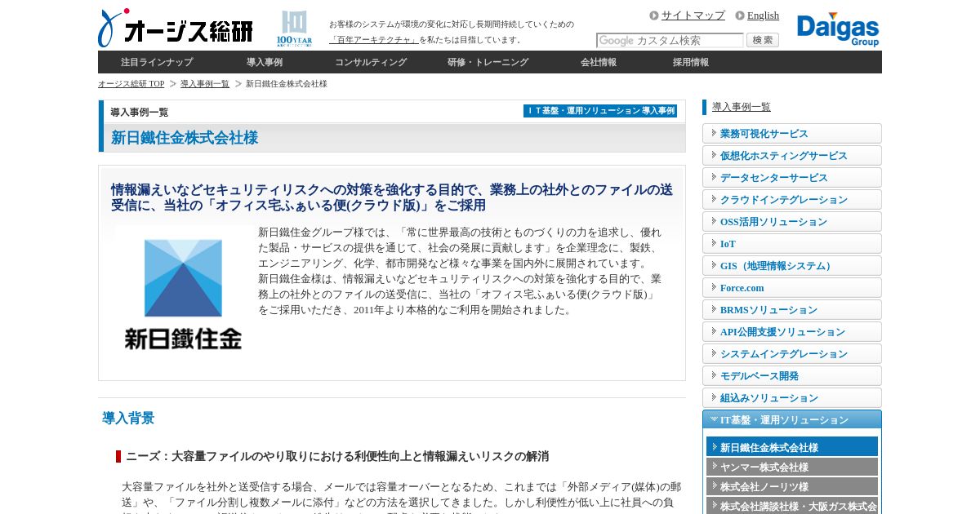This screenshot has width=980, height=514.
Task: Open コンサルティング in the navigation bar
Action: click(x=371, y=62)
